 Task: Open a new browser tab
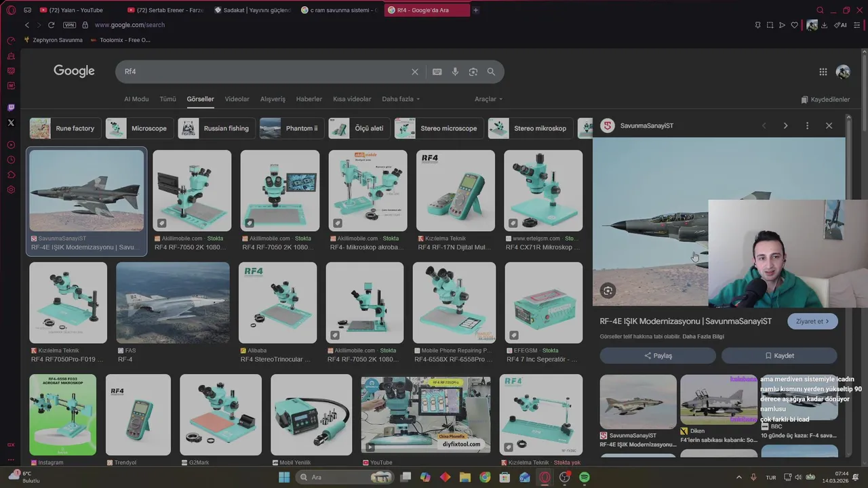coord(475,10)
